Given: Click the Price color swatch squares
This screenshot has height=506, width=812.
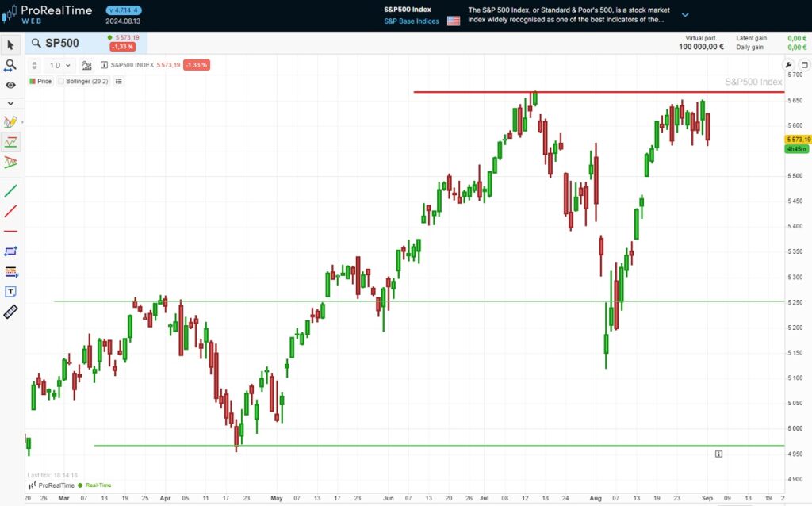Looking at the screenshot, I should point(33,80).
